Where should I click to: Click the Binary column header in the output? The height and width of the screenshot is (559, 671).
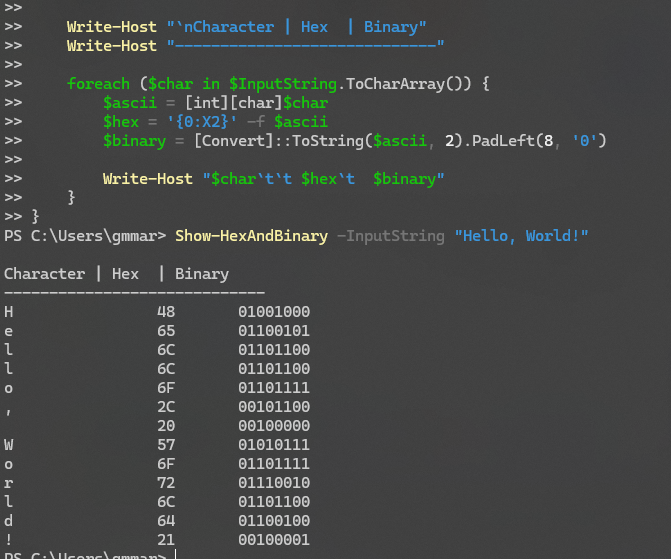pos(201,273)
